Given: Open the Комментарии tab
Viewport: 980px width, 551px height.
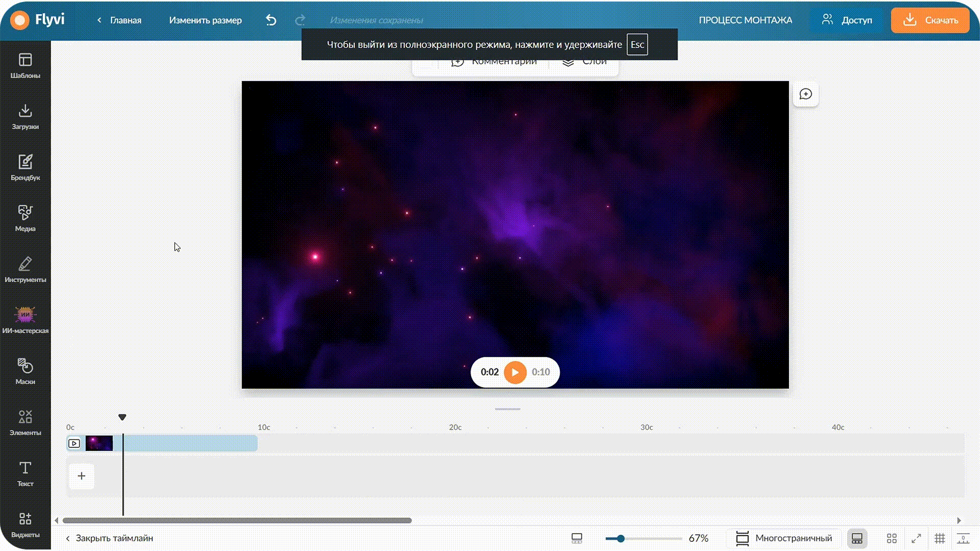Looking at the screenshot, I should click(x=494, y=62).
